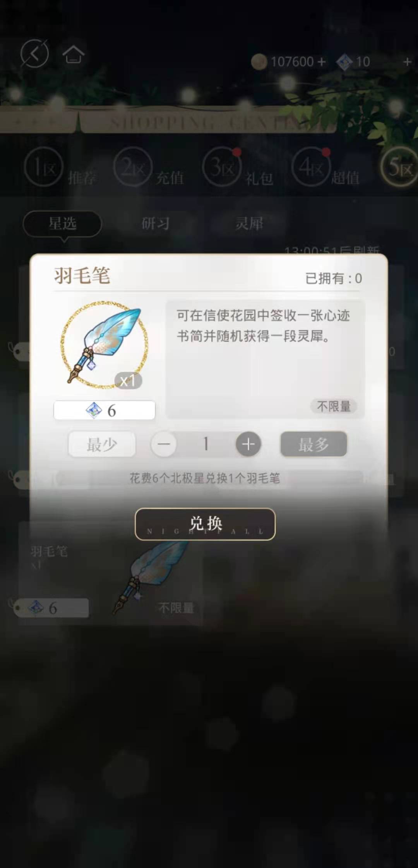
Task: Tap the gold coin currency icon
Action: tap(259, 62)
